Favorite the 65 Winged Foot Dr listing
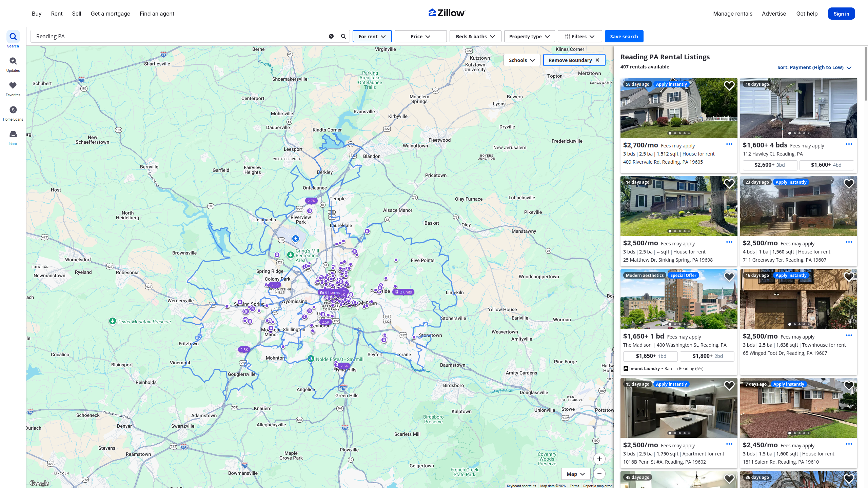This screenshot has width=868, height=488. click(849, 277)
